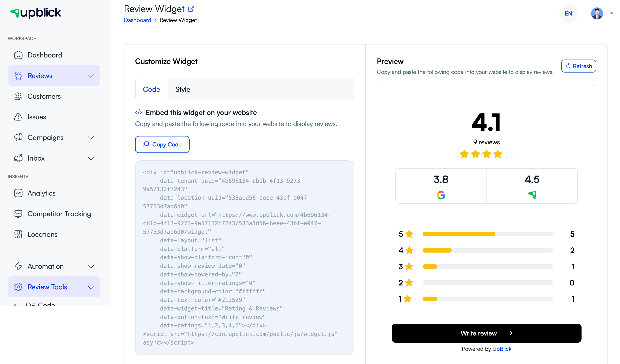
Task: Click the Google logo under 3.8 rating
Action: point(441,196)
